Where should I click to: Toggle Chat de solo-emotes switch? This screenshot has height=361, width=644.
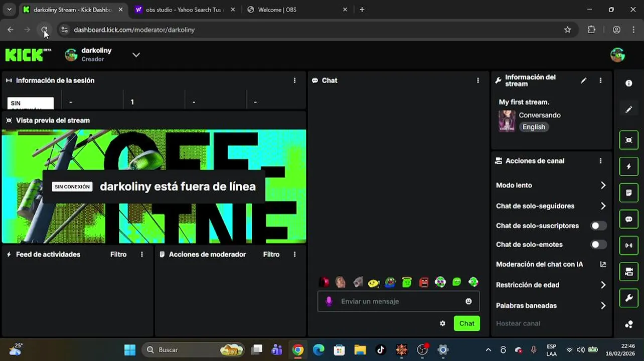click(598, 245)
